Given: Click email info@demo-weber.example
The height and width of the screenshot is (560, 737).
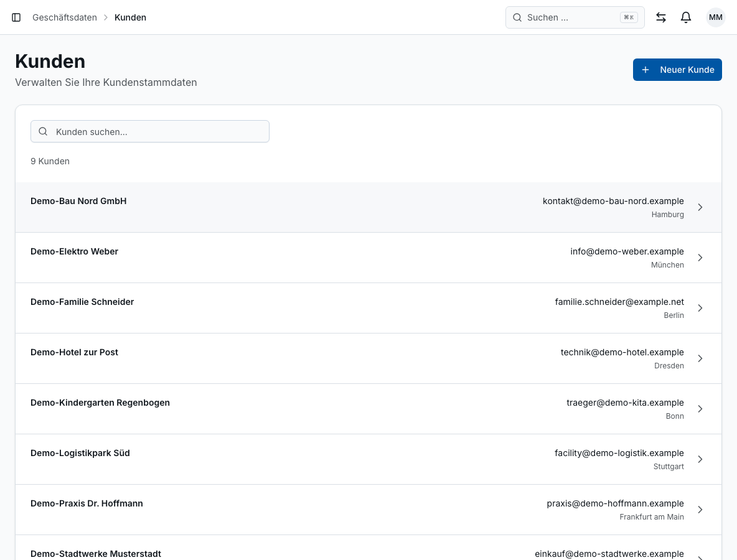Looking at the screenshot, I should 627,251.
